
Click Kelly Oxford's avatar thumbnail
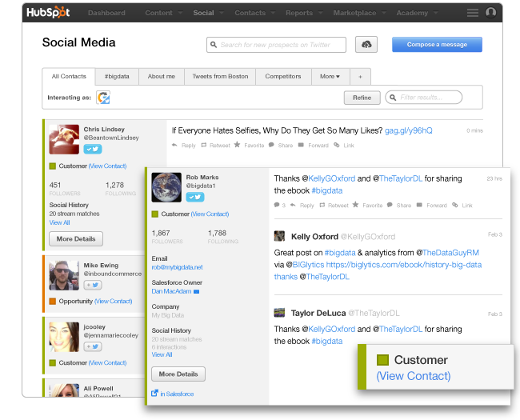(x=279, y=236)
